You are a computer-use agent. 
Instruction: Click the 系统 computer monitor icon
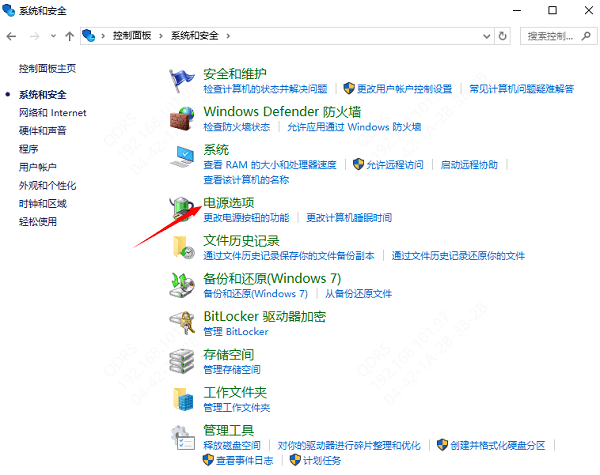tap(182, 157)
